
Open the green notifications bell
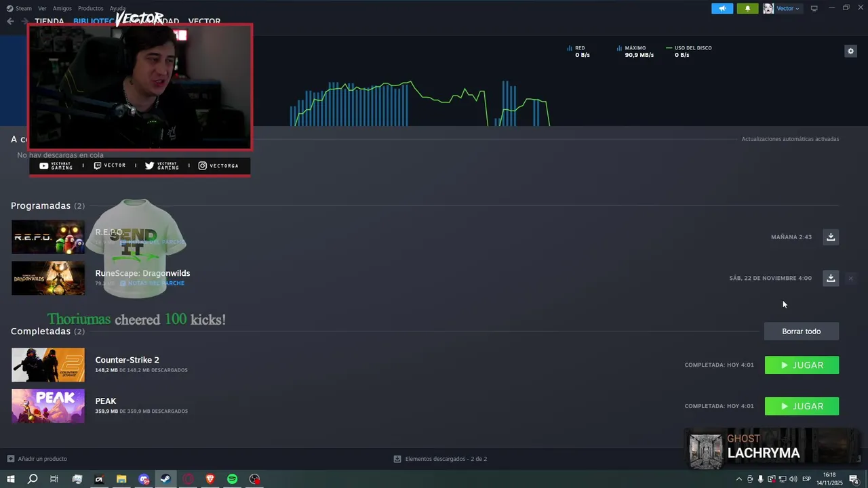tap(747, 8)
